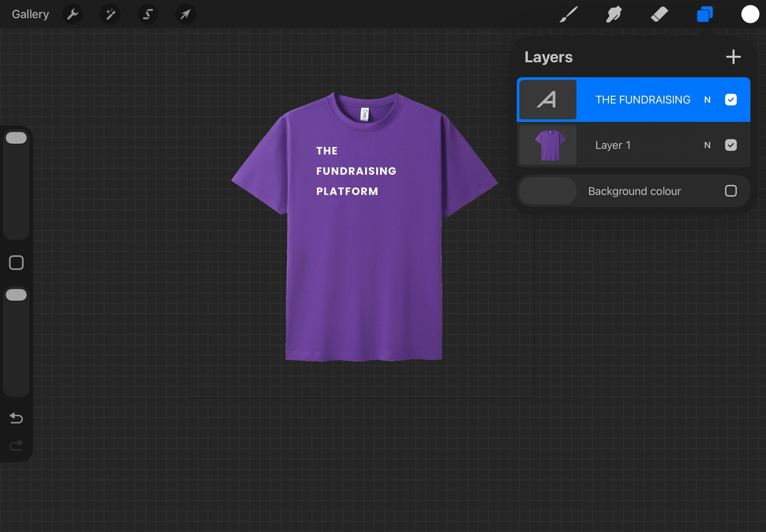The width and height of the screenshot is (766, 532).
Task: Enable Background colour visibility checkbox
Action: point(731,191)
